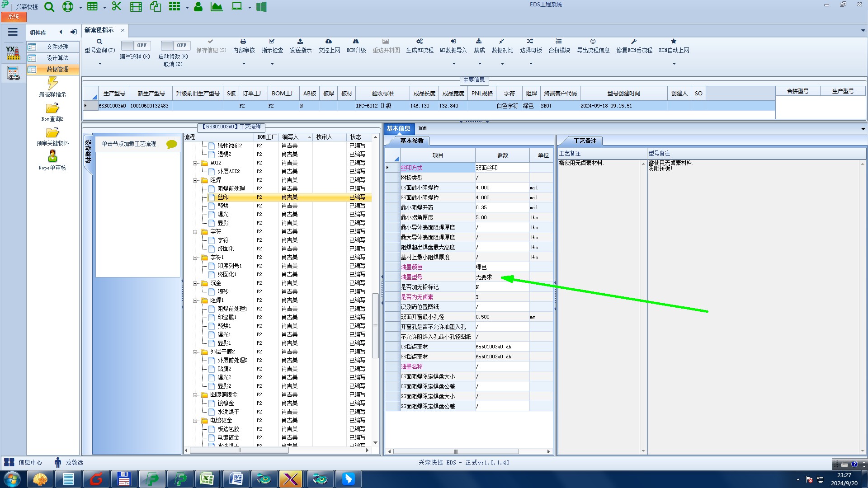Image resolution: width=868 pixels, height=488 pixels.
Task: Toggle the 编写流程 OFF switch
Action: 135,46
